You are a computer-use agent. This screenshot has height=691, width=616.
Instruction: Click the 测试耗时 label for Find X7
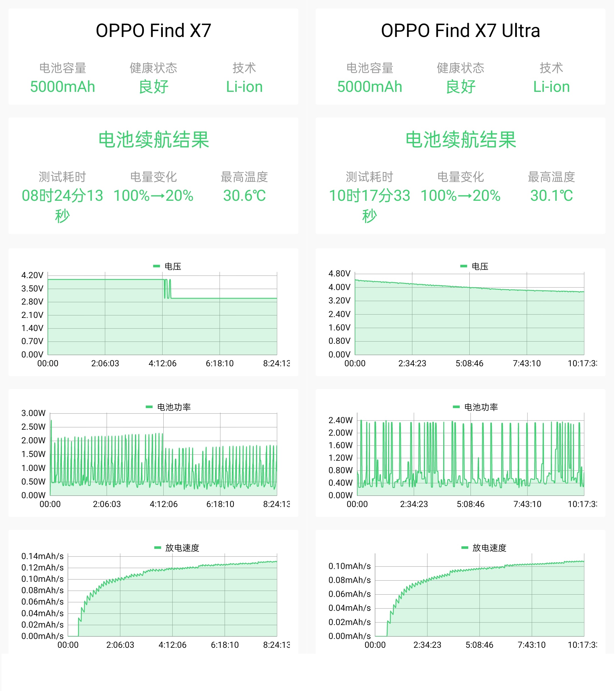[63, 177]
